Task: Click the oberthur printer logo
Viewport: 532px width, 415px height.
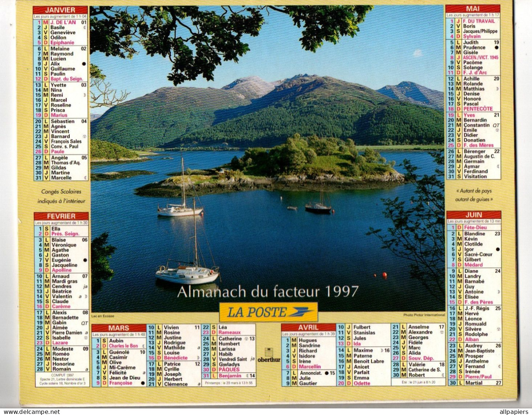Action: (269, 355)
